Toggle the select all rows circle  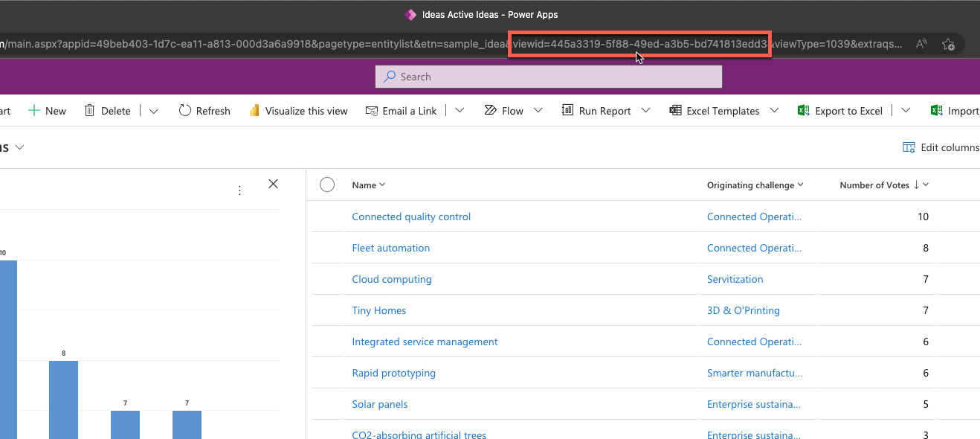tap(327, 185)
